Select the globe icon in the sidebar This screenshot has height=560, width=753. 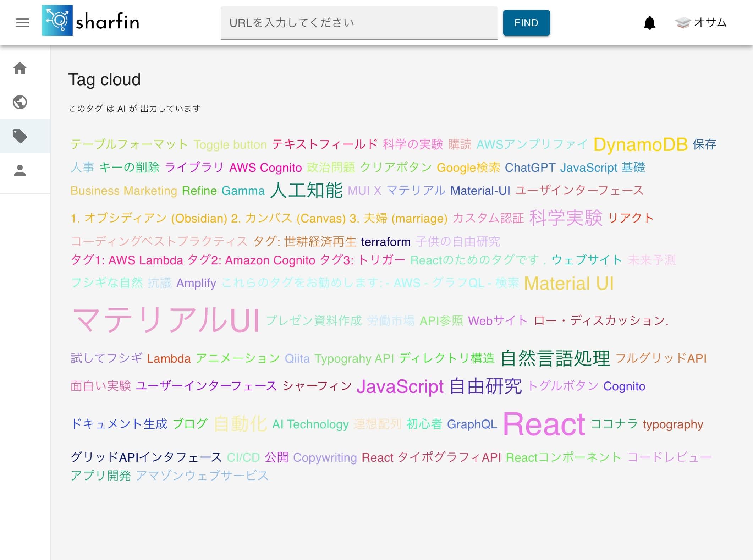(x=20, y=102)
